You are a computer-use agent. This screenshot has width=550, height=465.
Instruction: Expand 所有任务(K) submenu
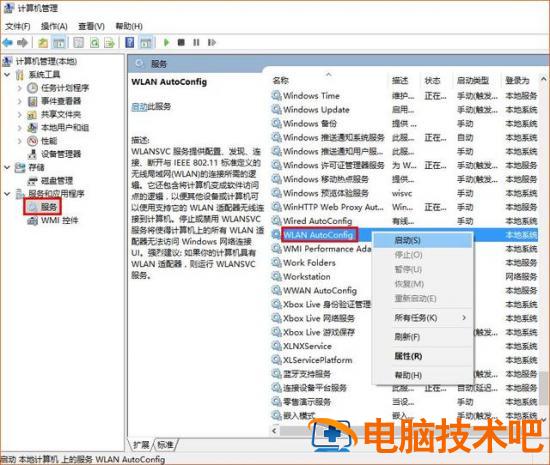click(422, 318)
